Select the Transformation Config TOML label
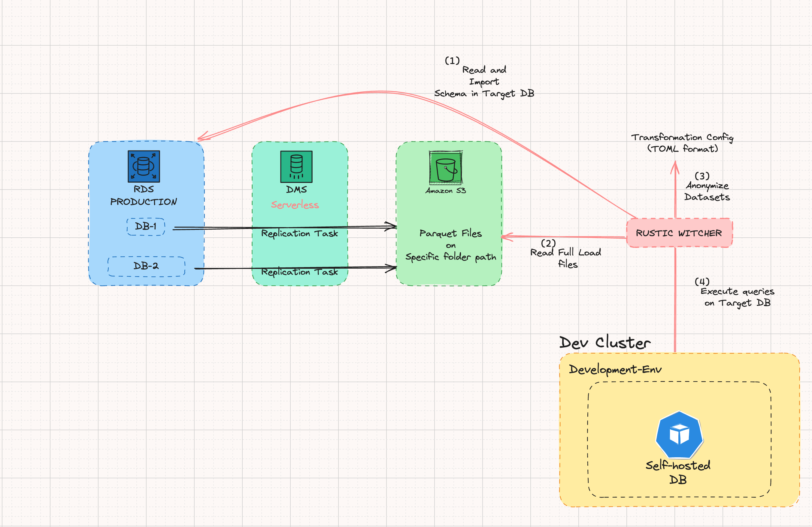The width and height of the screenshot is (812, 527). pyautogui.click(x=682, y=143)
